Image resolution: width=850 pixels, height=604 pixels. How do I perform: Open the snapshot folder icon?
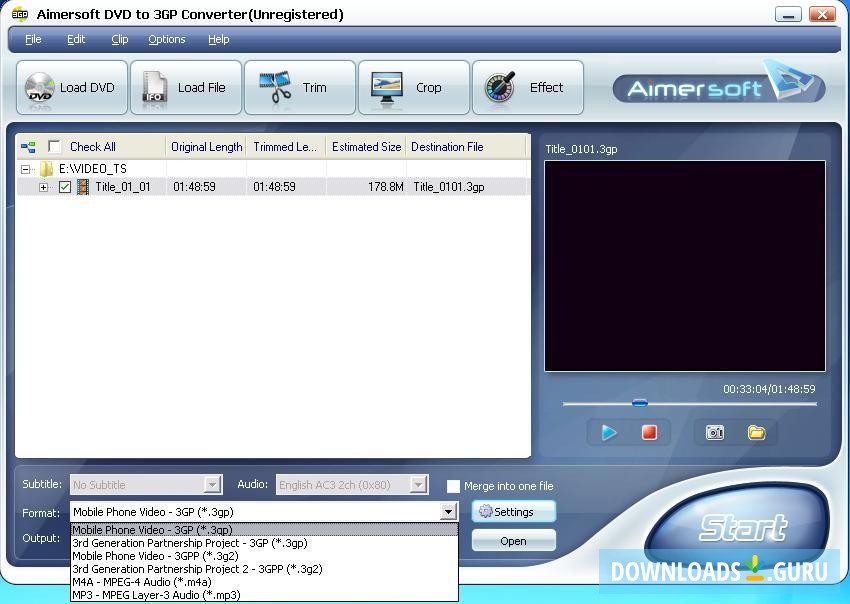coord(756,432)
